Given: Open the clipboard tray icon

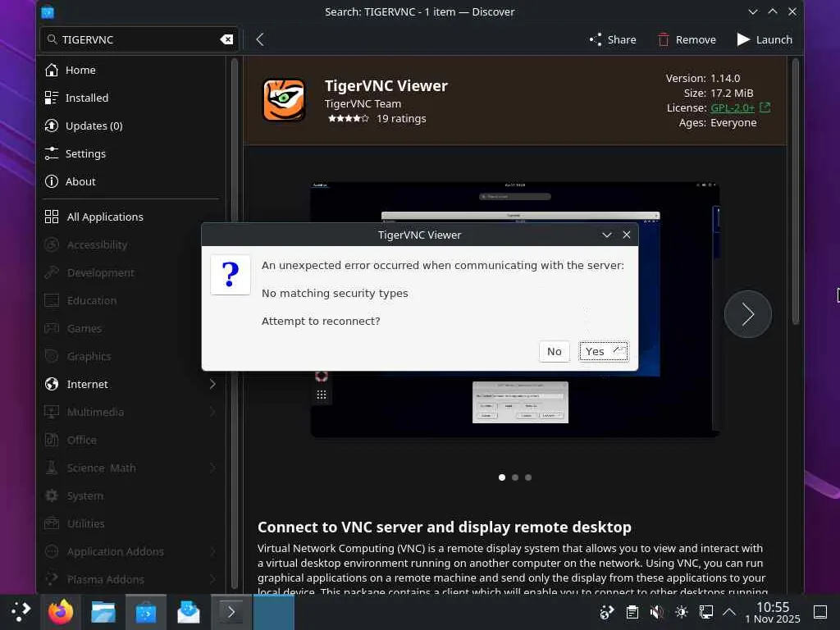Looking at the screenshot, I should (x=632, y=612).
